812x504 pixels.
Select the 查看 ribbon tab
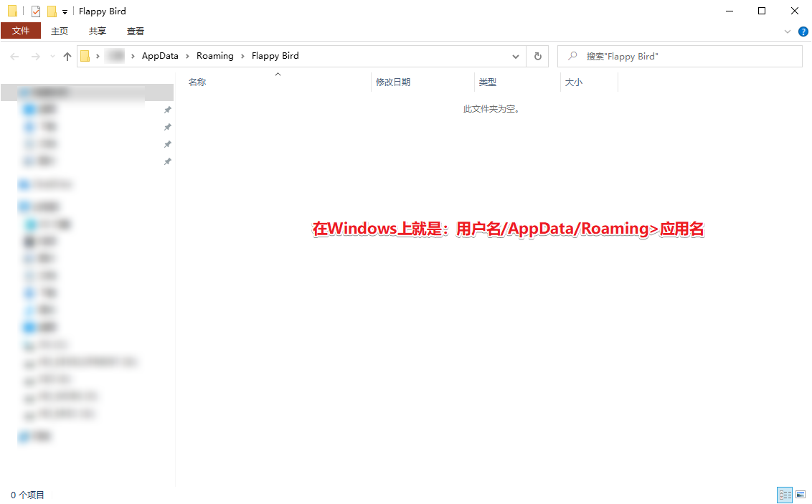[x=136, y=31]
